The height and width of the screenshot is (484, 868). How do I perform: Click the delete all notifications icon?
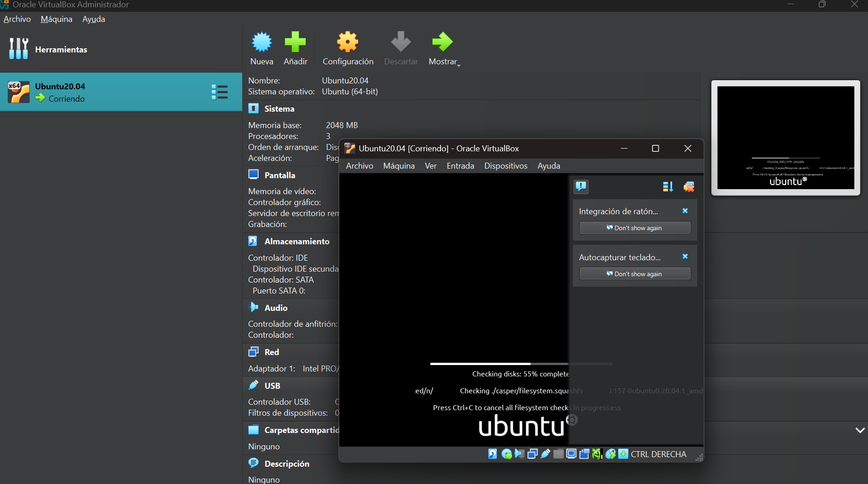coord(689,187)
